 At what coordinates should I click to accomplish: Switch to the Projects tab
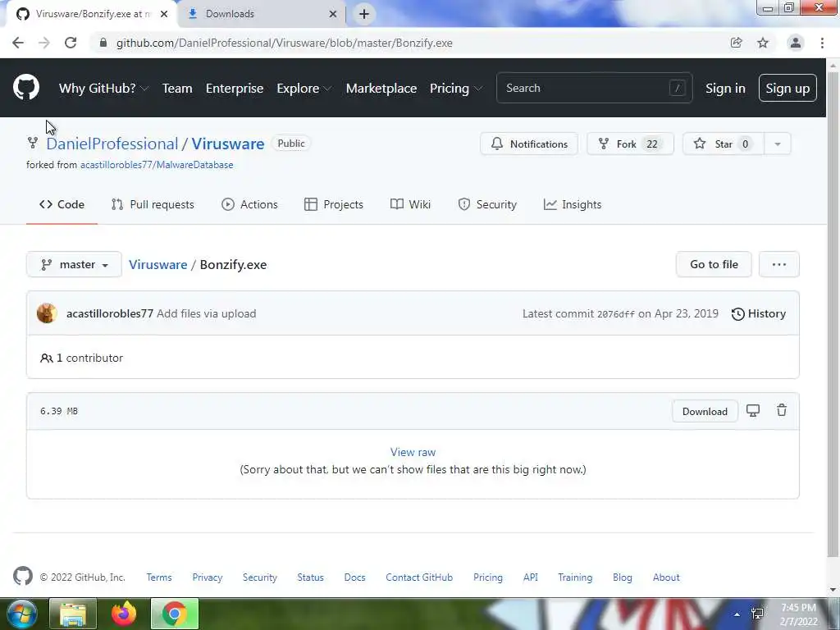(334, 204)
